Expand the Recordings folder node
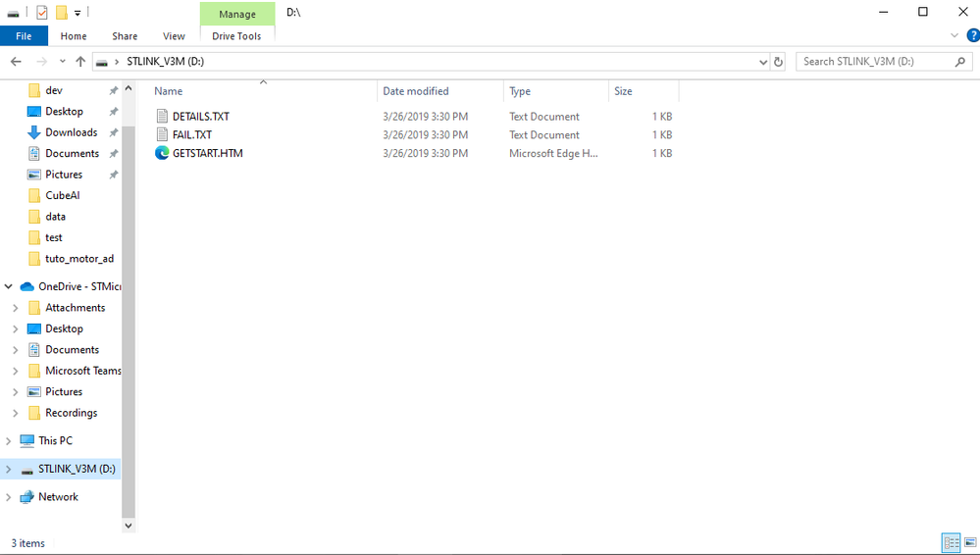The height and width of the screenshot is (555, 980). [16, 413]
